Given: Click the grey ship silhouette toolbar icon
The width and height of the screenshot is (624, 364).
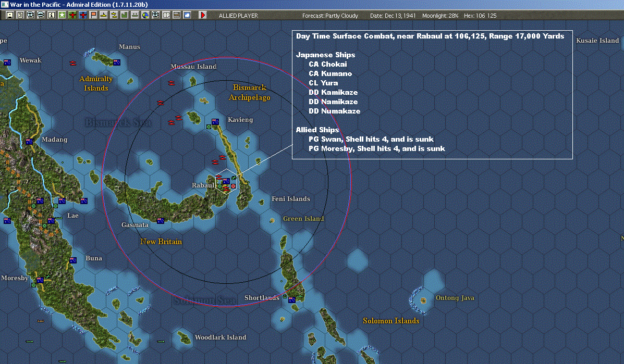Looking at the screenshot, I should (135, 15).
